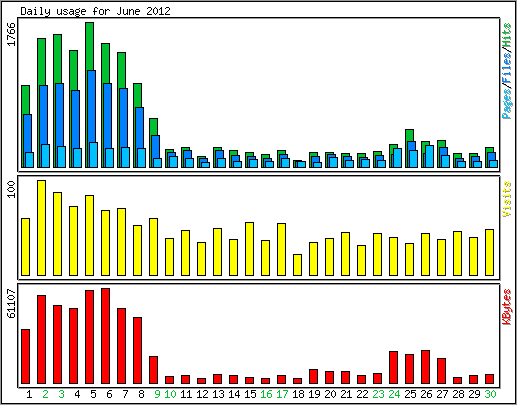The image size is (517, 405).
Task: Click the yellow 'Visits' legend label
Action: [507, 199]
